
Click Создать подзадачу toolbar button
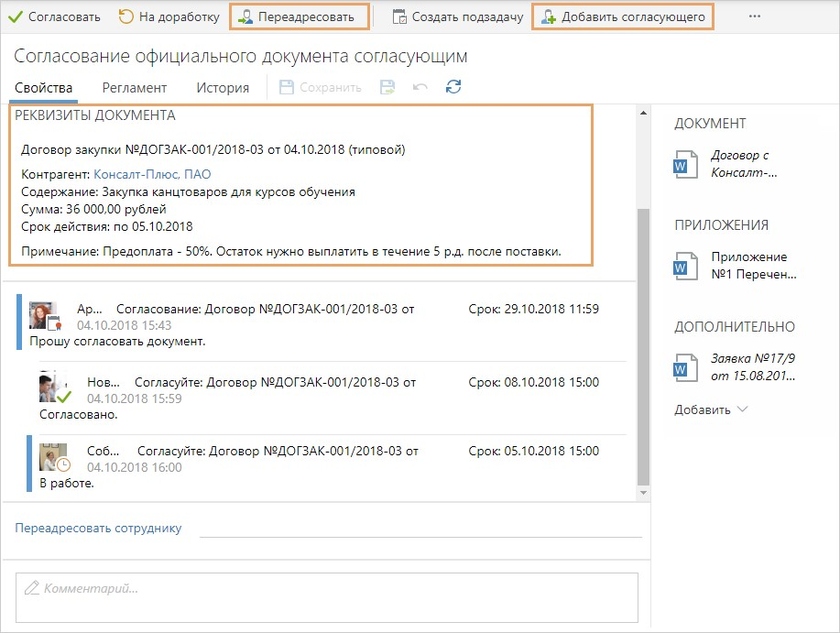(x=458, y=17)
